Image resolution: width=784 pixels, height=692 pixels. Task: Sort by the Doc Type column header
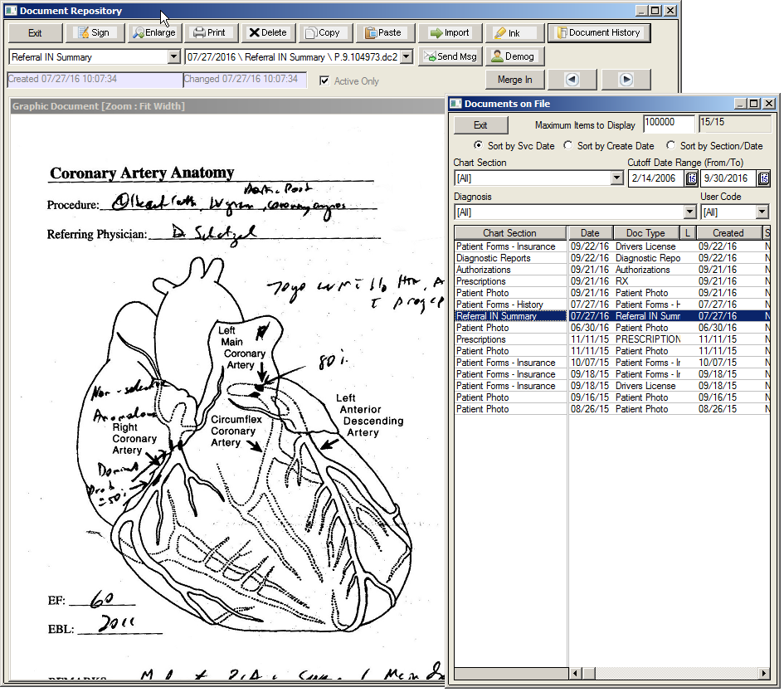[645, 233]
